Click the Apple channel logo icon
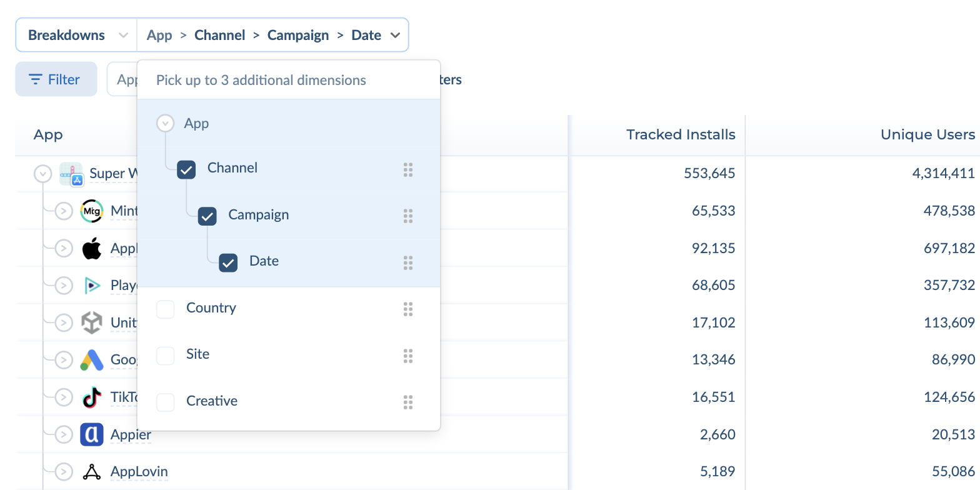This screenshot has width=980, height=490. (92, 248)
